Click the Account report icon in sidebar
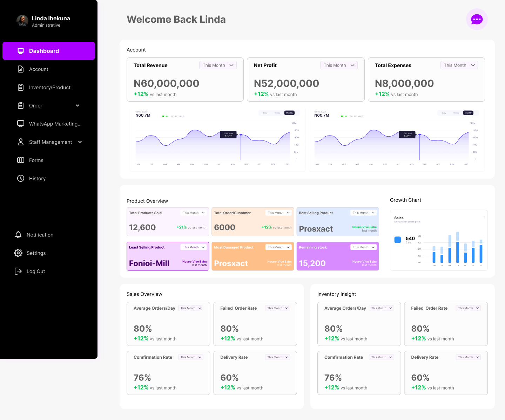The image size is (505, 420). click(21, 69)
